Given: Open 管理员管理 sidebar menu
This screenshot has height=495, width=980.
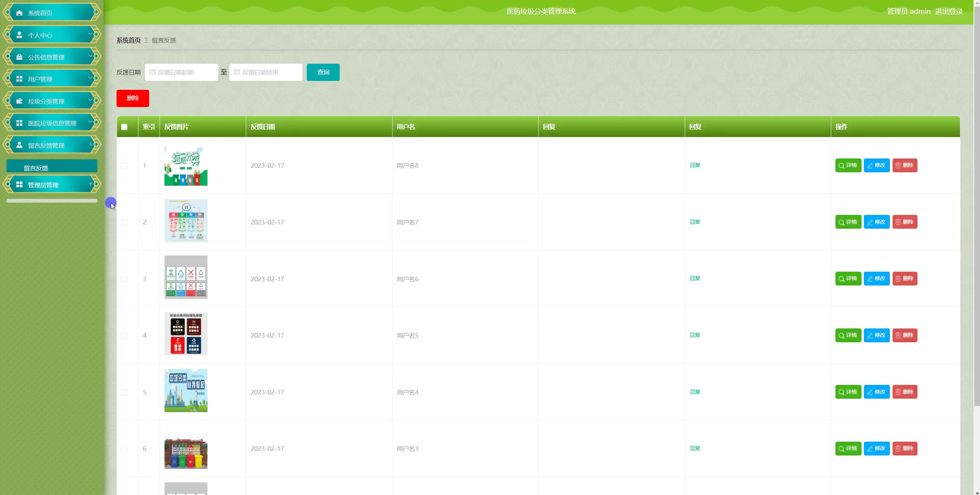Looking at the screenshot, I should click(x=52, y=185).
